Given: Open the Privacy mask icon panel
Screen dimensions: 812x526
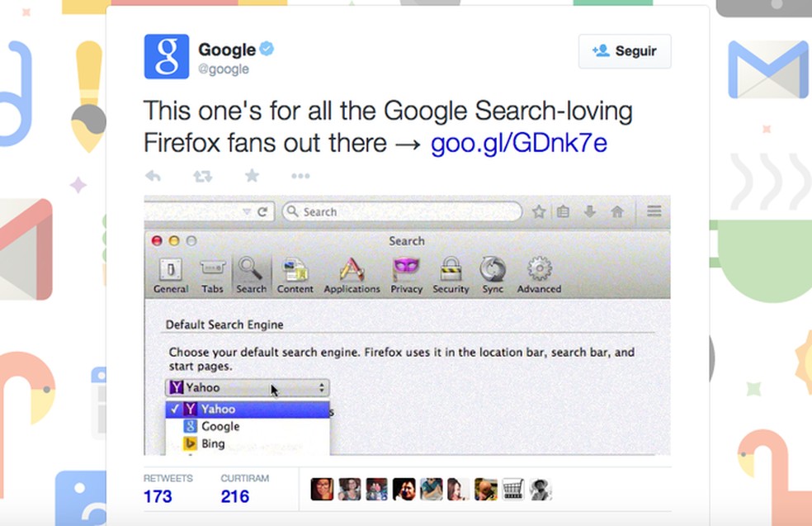Looking at the screenshot, I should click(x=406, y=272).
